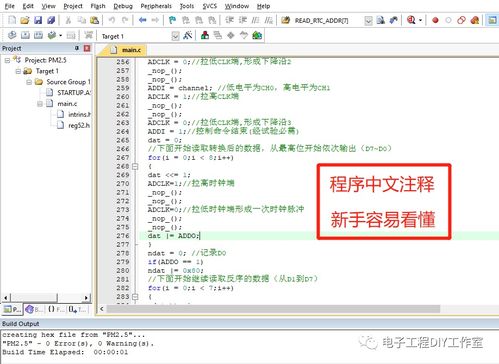The image size is (499, 364).
Task: Collapse Source Group 1 tree node
Action: [x=29, y=82]
